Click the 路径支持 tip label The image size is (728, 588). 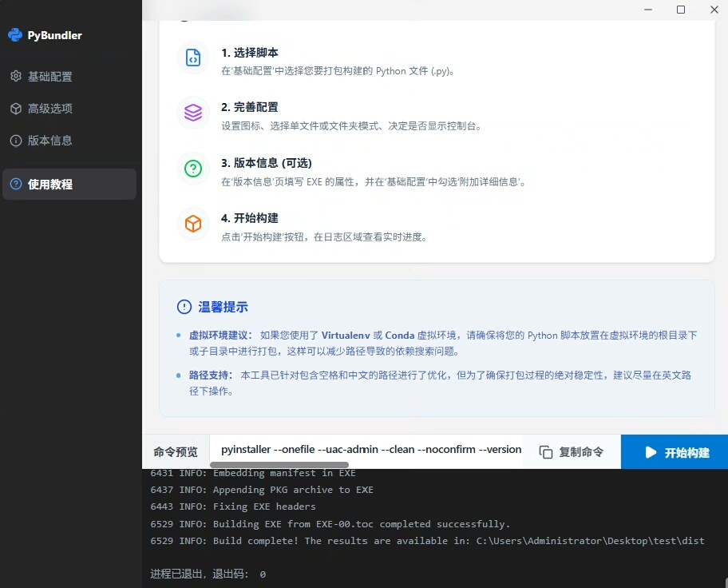pos(211,375)
